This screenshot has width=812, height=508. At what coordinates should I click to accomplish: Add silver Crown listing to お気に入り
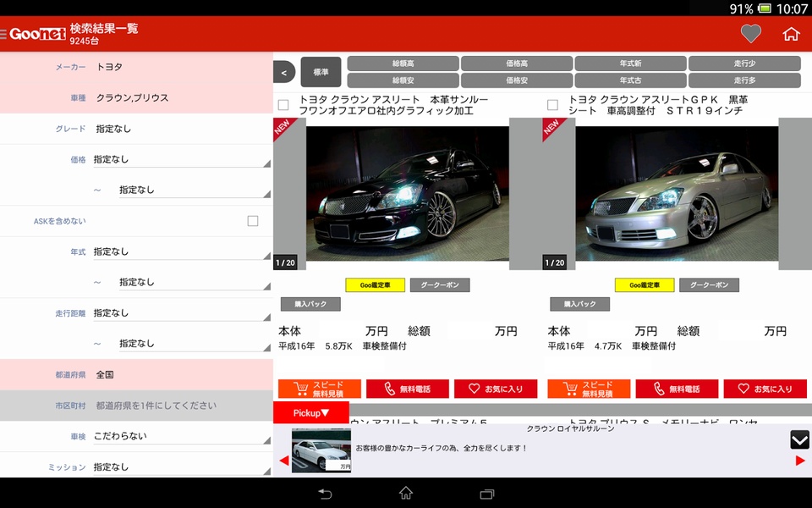pos(765,389)
